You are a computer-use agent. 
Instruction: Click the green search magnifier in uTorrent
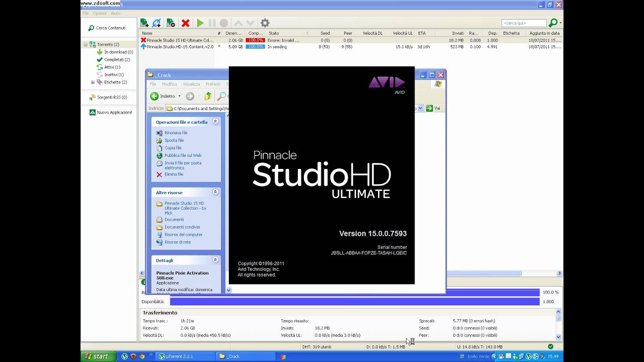(552, 23)
